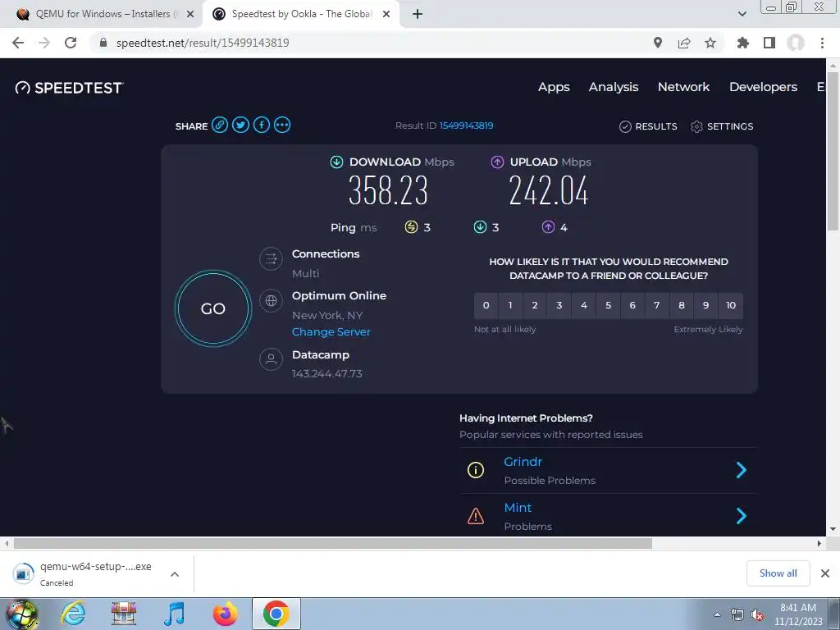The image size is (840, 630).
Task: Click the idle ping icon
Action: coord(411,227)
